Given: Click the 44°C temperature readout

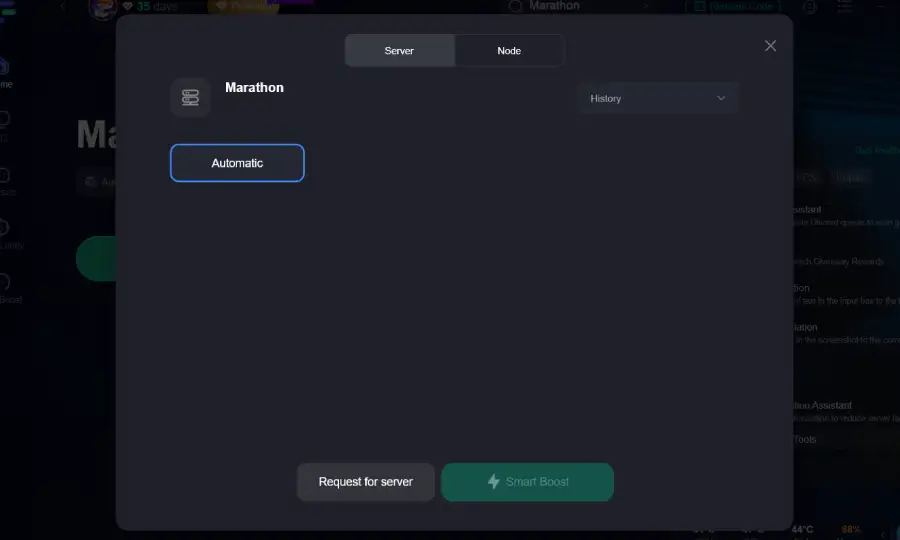Looking at the screenshot, I should click(803, 529).
